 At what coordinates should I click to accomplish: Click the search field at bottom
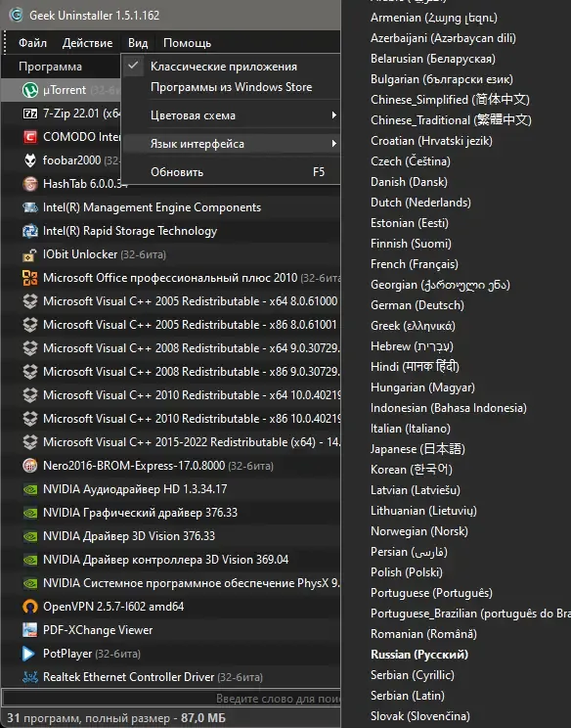172,699
